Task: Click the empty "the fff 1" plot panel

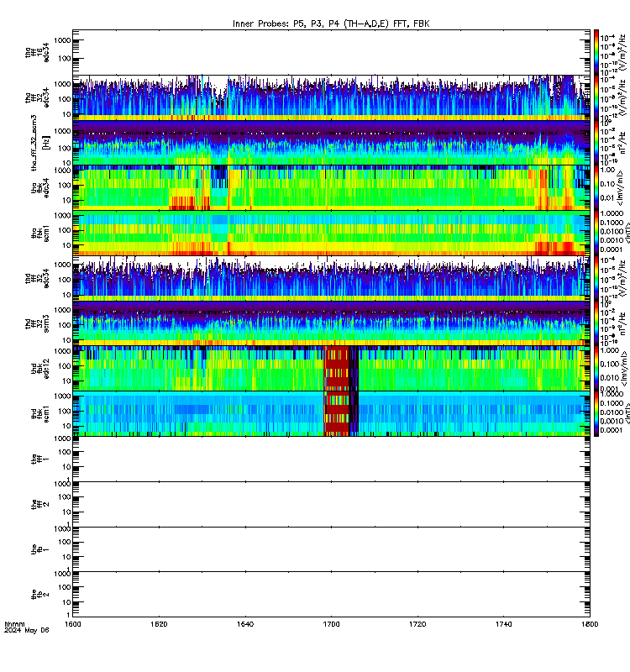Action: (x=331, y=459)
